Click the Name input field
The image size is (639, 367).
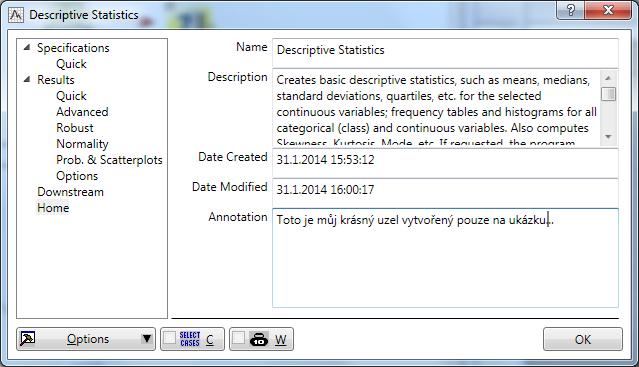pos(445,53)
